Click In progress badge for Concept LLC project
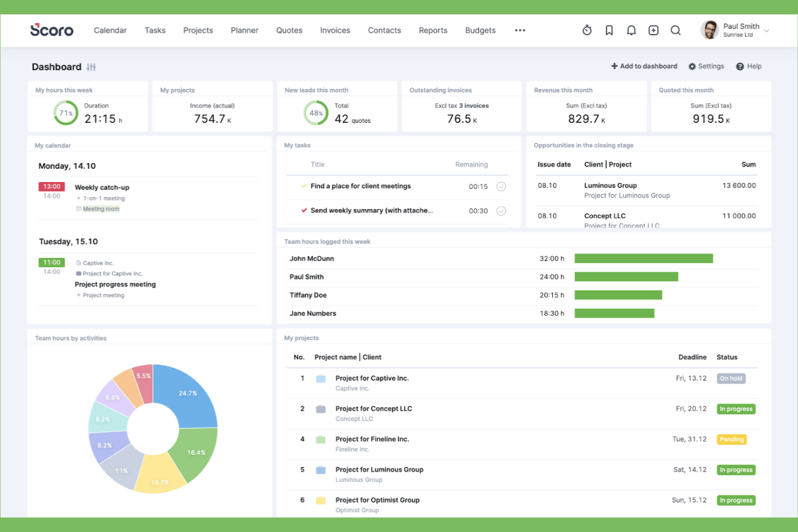The width and height of the screenshot is (798, 532). [x=736, y=409]
